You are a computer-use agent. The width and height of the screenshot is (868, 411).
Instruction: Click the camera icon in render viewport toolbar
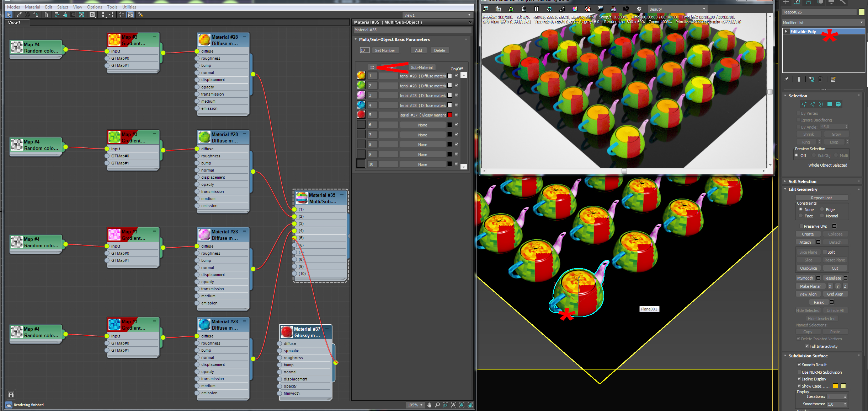[626, 9]
